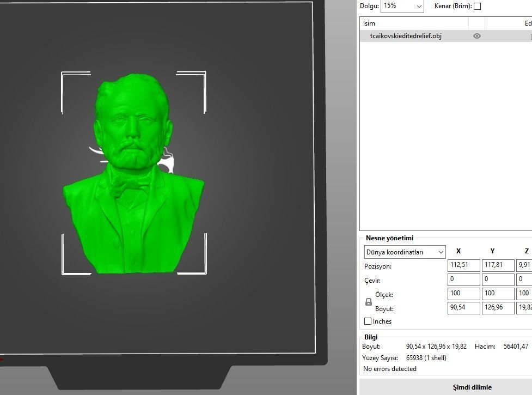Enable the Kenar (Brim) checkbox

point(476,6)
